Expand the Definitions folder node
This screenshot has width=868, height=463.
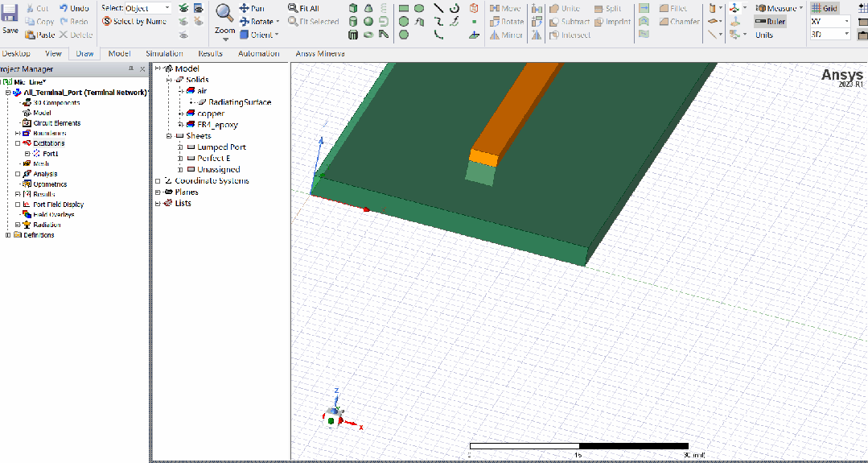click(8, 235)
